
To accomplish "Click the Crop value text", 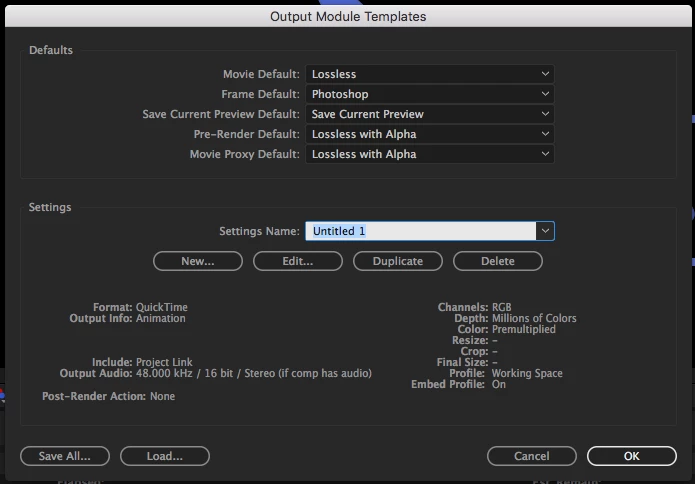I will coord(495,351).
